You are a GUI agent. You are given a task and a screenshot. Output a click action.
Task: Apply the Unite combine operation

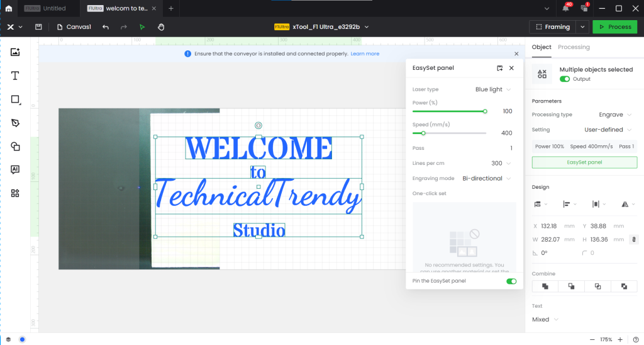tap(545, 286)
